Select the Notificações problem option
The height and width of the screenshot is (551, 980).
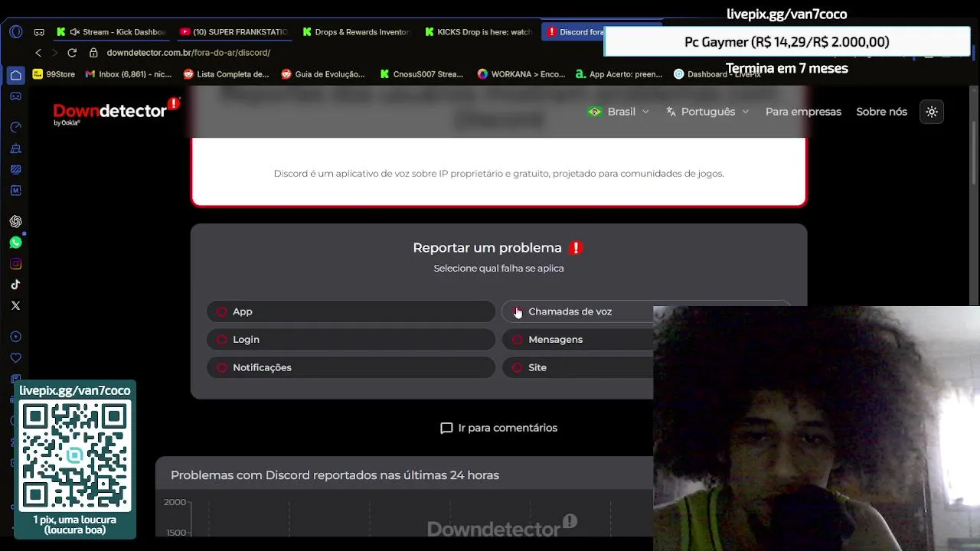pyautogui.click(x=351, y=367)
